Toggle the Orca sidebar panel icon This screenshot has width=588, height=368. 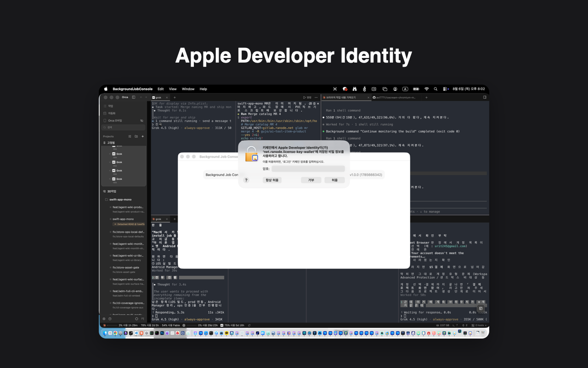click(x=134, y=98)
